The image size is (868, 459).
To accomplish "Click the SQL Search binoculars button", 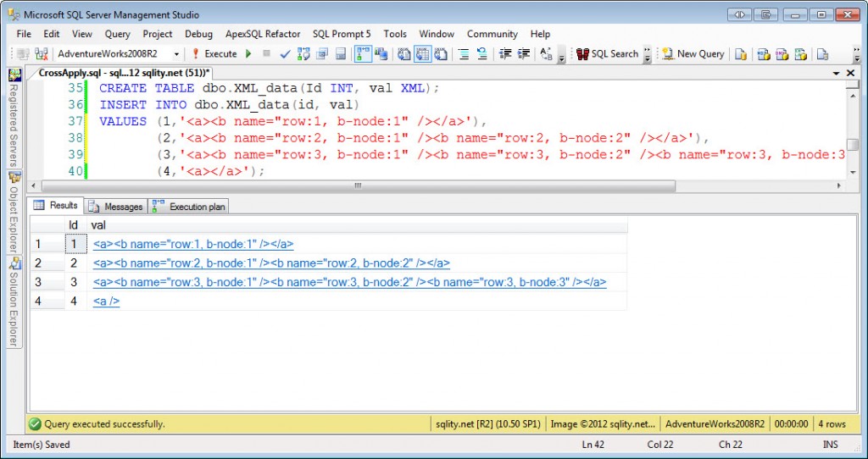I will click(608, 53).
